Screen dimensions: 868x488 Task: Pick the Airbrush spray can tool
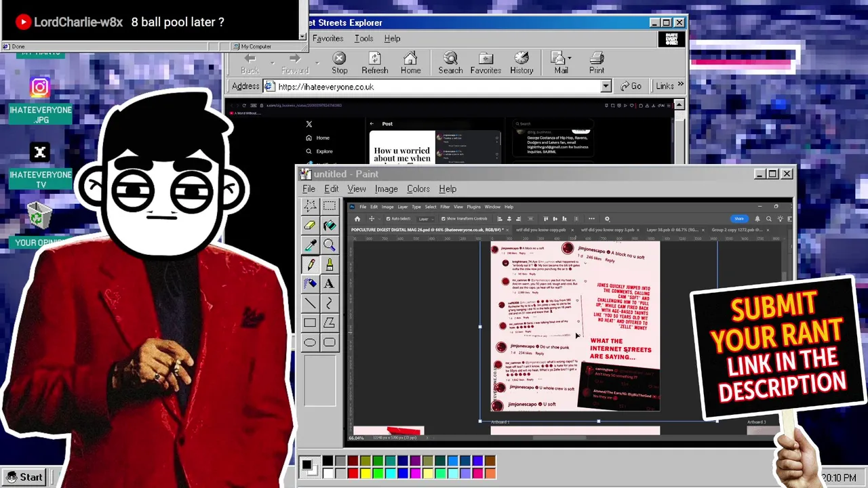(x=310, y=284)
